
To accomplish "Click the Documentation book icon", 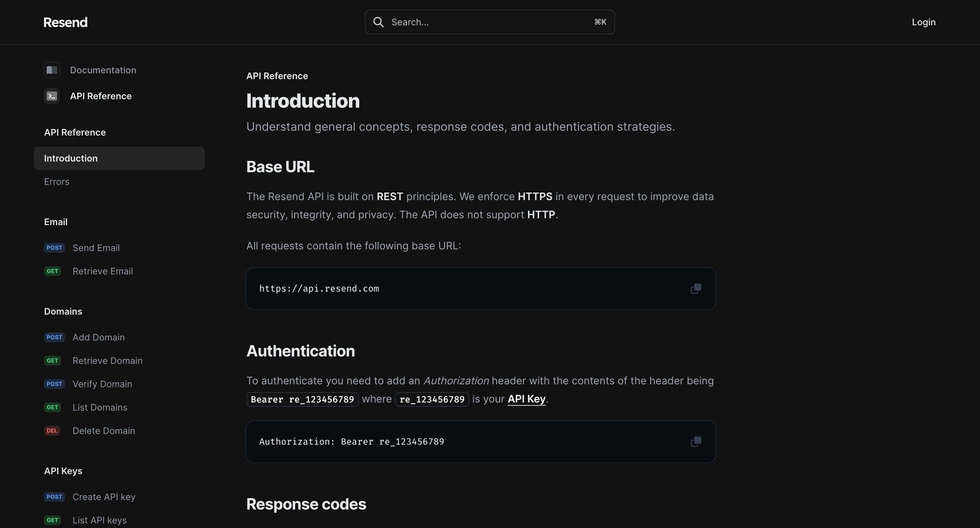I will (52, 70).
